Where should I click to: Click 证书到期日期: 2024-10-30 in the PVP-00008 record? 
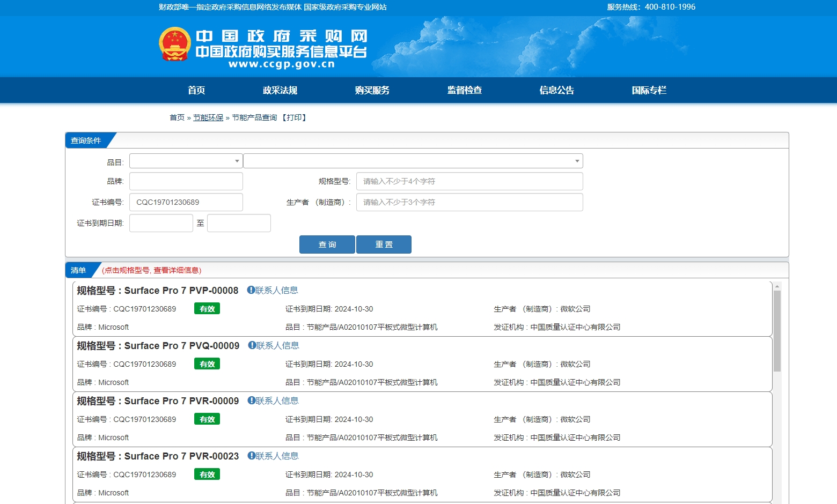[329, 309]
